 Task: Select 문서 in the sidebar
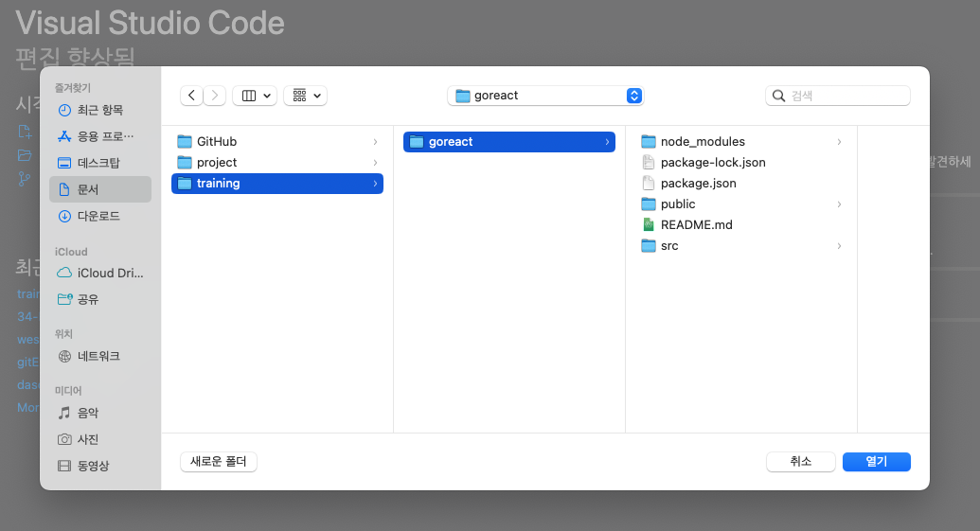click(100, 189)
